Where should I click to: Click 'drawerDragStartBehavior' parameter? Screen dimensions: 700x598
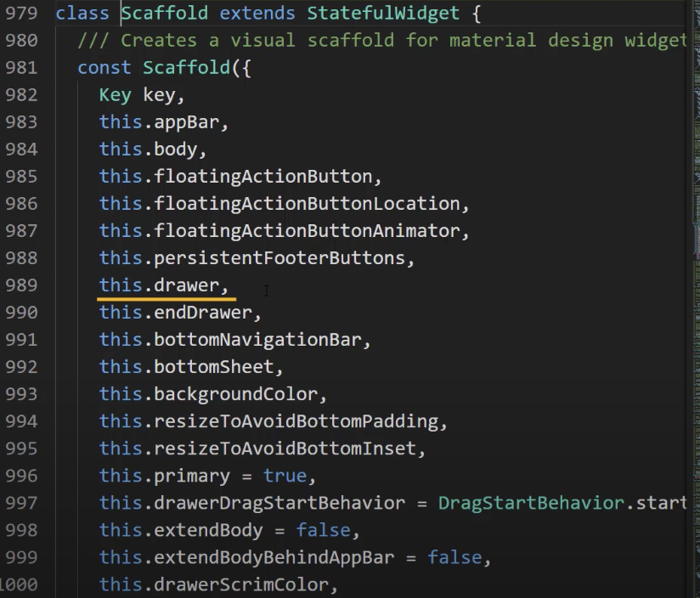279,504
